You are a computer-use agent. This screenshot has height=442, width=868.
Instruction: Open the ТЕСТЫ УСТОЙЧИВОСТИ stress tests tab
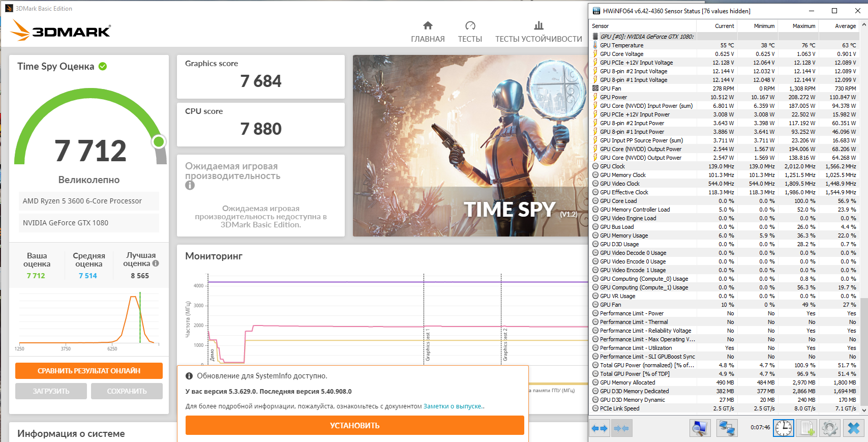tap(538, 32)
